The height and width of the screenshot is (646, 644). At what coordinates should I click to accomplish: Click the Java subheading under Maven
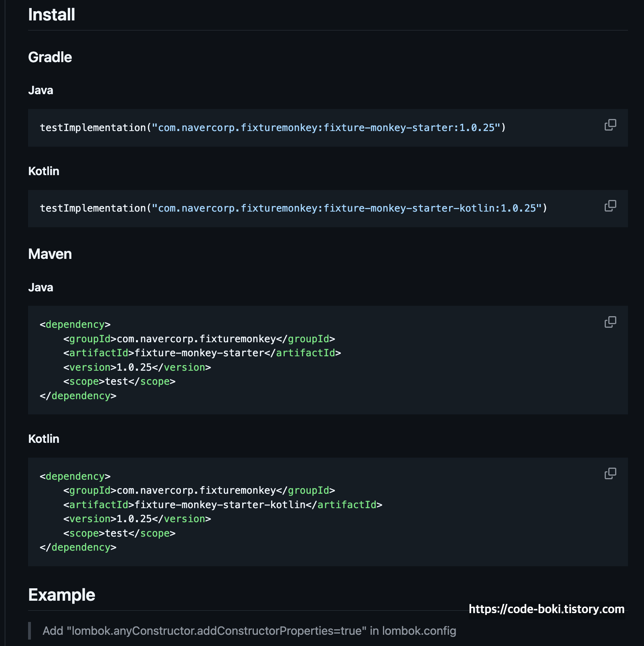[x=41, y=287]
